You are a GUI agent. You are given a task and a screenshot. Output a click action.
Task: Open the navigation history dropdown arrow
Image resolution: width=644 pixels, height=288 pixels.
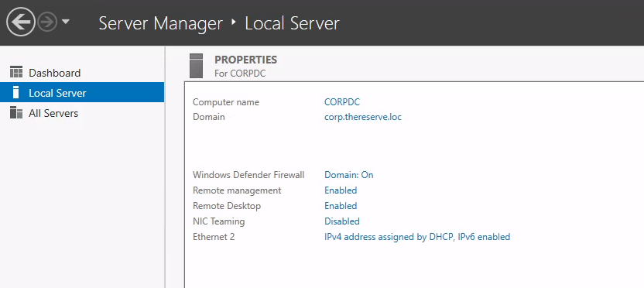point(66,22)
